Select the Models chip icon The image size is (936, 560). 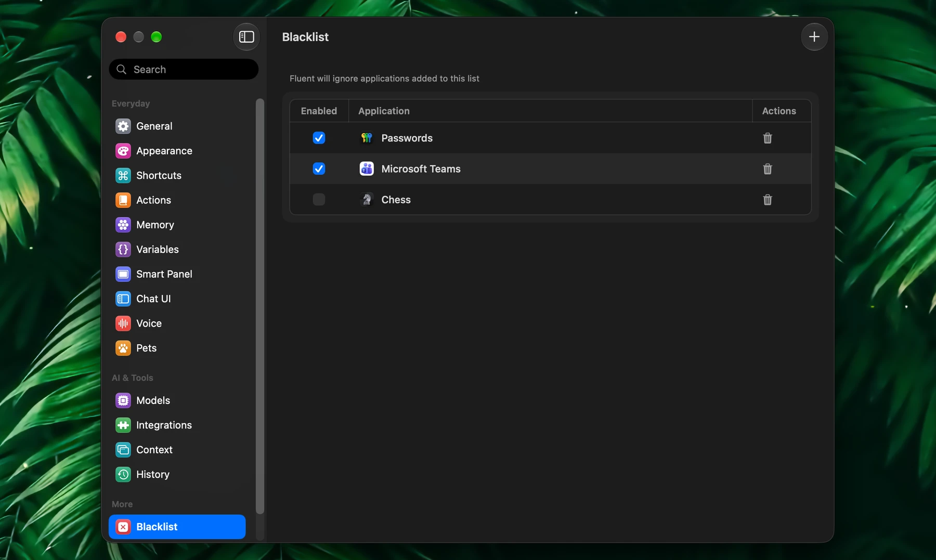coord(123,400)
